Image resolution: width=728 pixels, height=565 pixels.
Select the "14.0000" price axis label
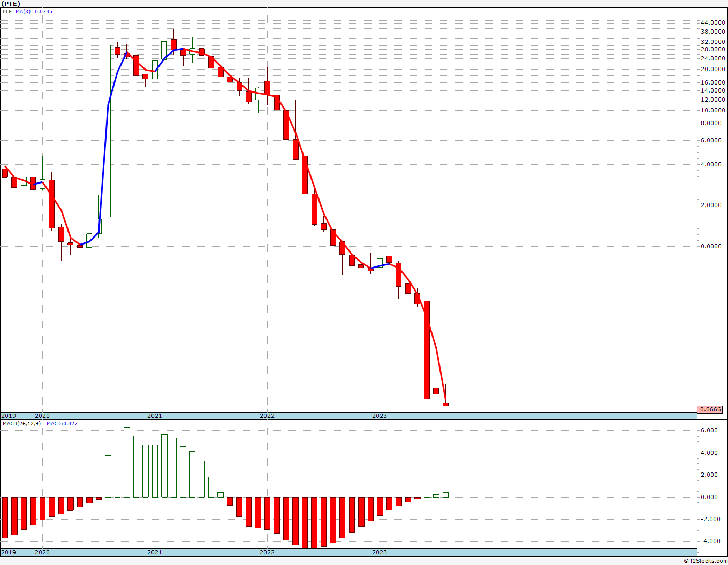click(712, 90)
